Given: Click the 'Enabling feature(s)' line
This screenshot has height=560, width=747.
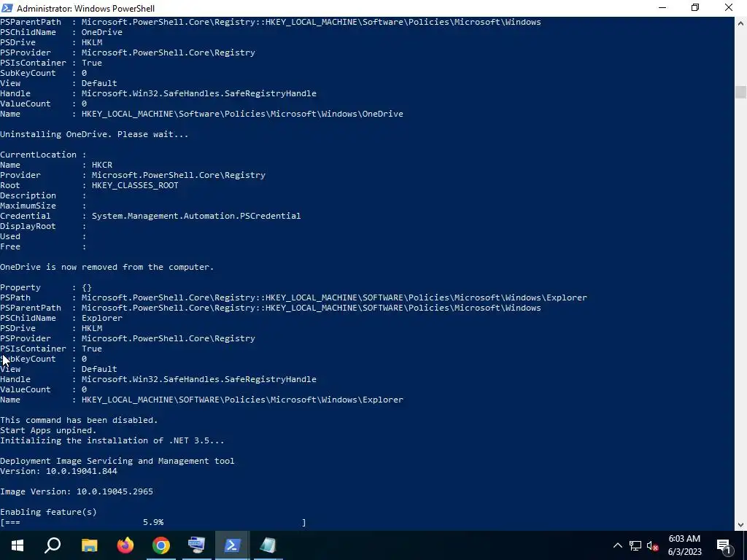Looking at the screenshot, I should pyautogui.click(x=48, y=512).
